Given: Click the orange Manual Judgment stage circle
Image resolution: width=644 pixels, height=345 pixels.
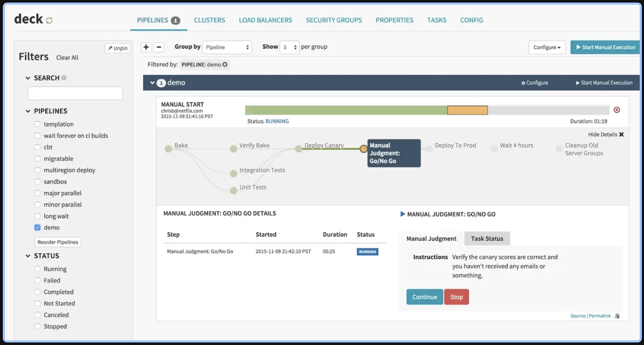Looking at the screenshot, I should 364,149.
